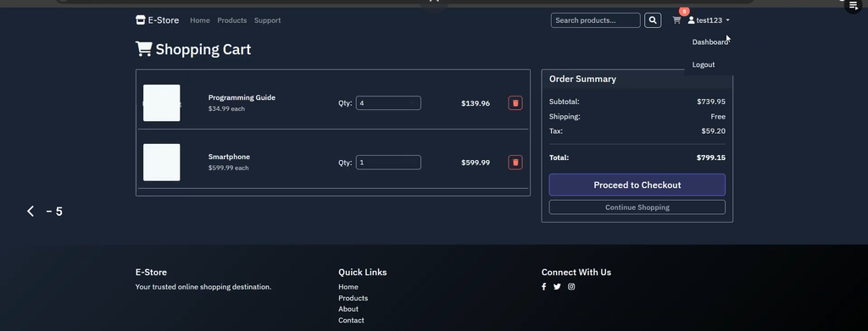This screenshot has width=868, height=331.
Task: Click Continue Shopping button
Action: coord(637,207)
